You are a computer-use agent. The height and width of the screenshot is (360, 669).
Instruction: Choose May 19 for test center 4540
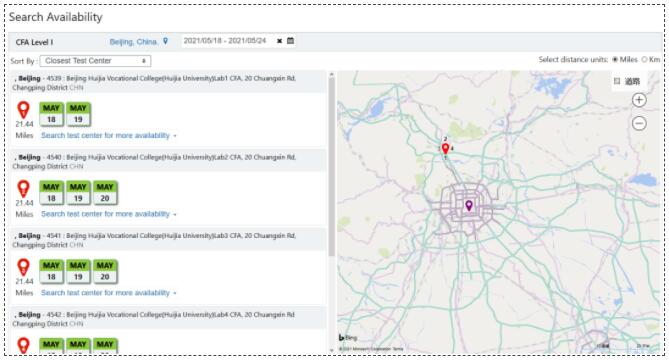point(78,193)
